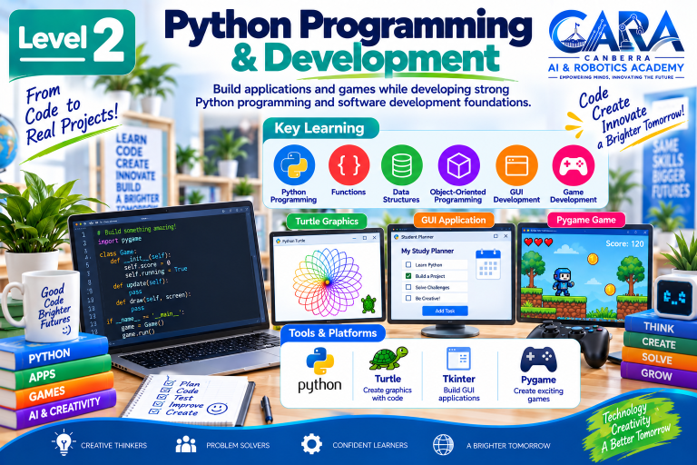
Task: Select the Turtle icon in Tools & Platforms
Action: tap(388, 358)
